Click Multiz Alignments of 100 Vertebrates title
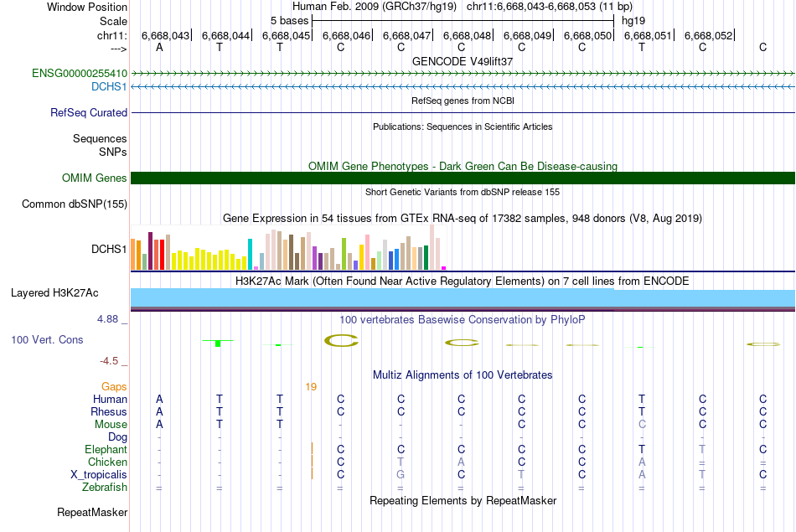This screenshot has width=796, height=532. click(x=463, y=375)
